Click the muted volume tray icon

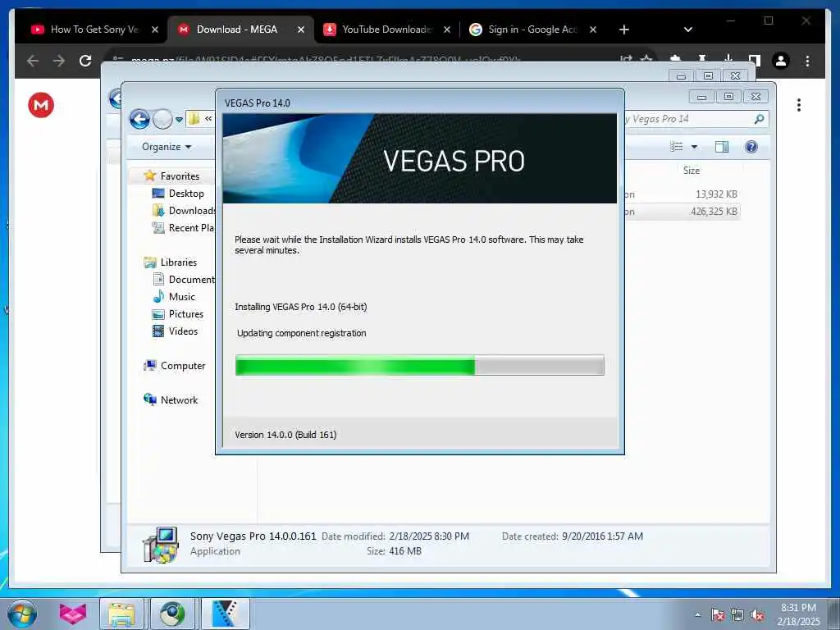tap(757, 614)
